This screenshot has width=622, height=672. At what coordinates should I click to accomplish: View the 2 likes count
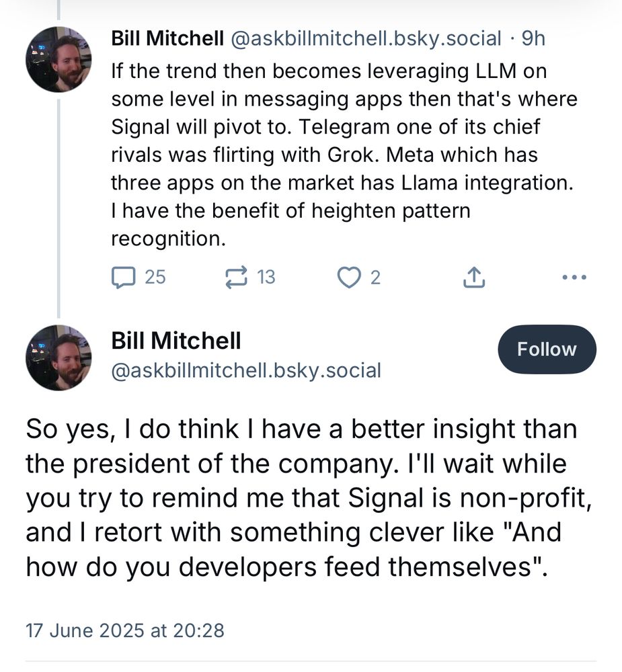tap(375, 278)
